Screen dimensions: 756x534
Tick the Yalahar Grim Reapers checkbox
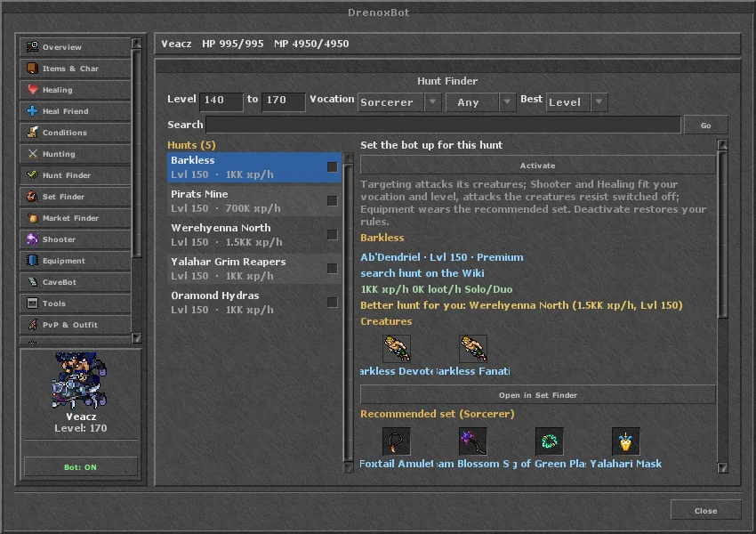(333, 268)
